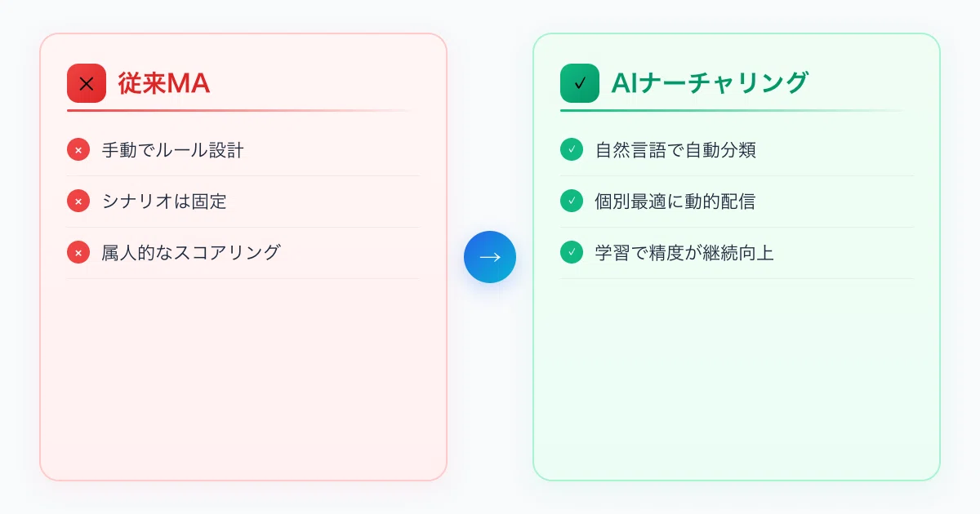This screenshot has height=514, width=980.
Task: Click the シナリオは固定 list item text
Action: click(x=164, y=201)
